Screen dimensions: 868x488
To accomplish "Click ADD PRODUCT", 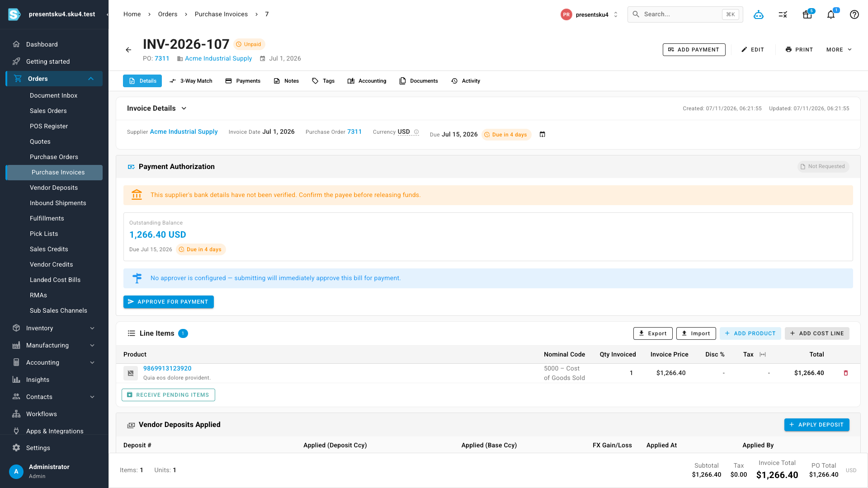I will 750,333.
